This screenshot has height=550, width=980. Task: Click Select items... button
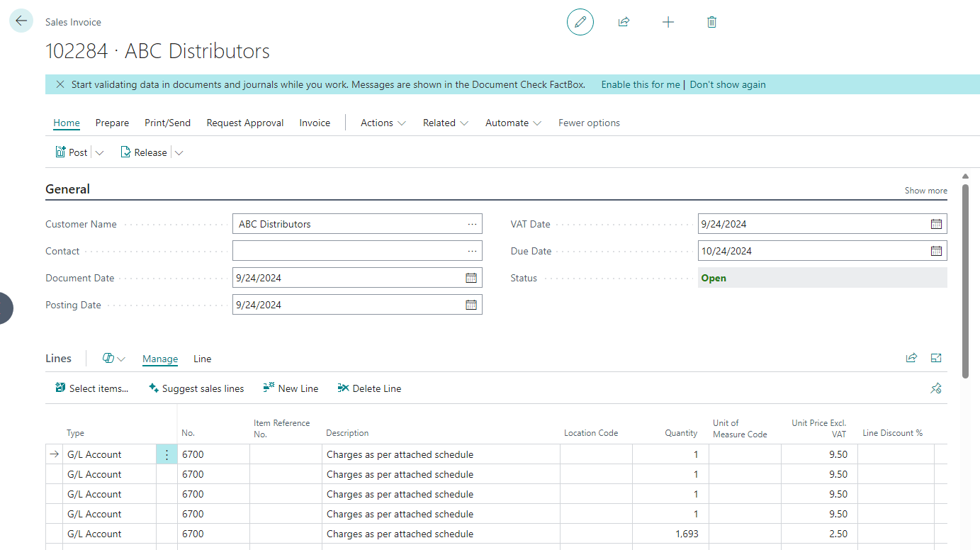(x=92, y=388)
